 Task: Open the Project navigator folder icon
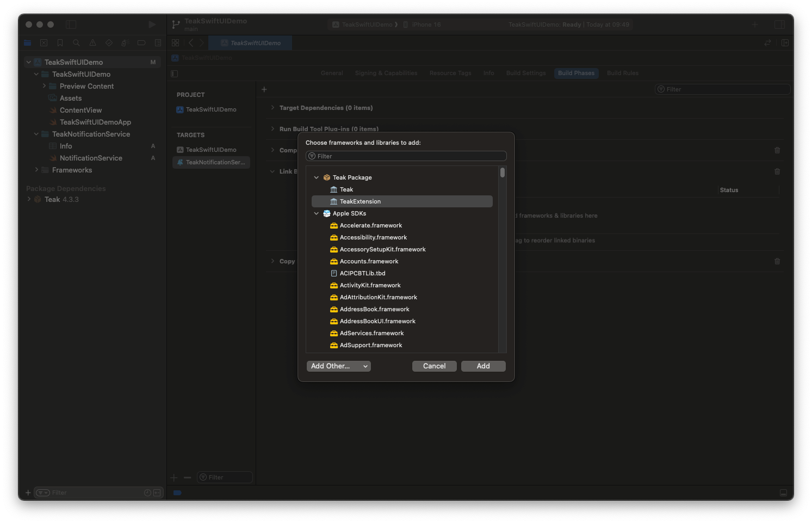coord(27,43)
